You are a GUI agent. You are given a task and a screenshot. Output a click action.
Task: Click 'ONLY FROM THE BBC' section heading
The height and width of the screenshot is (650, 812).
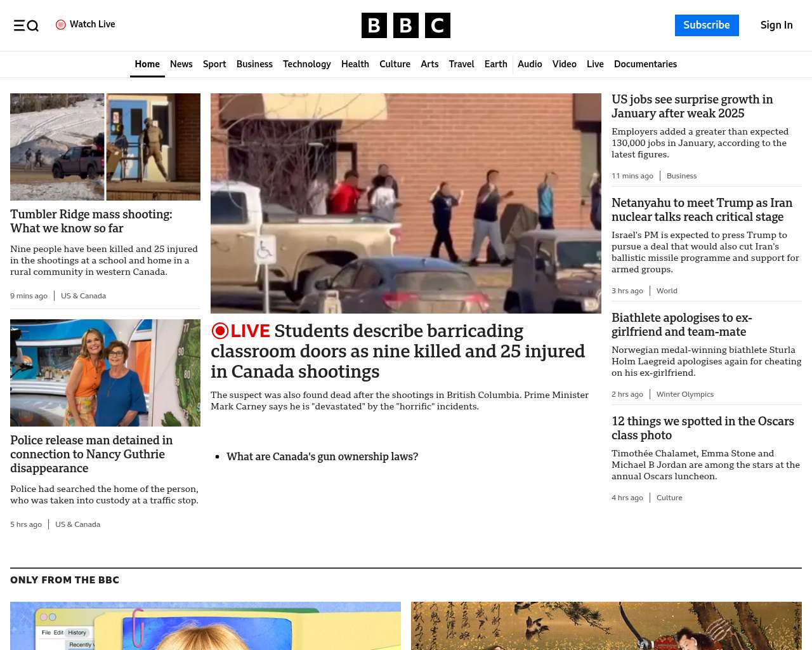tap(65, 580)
